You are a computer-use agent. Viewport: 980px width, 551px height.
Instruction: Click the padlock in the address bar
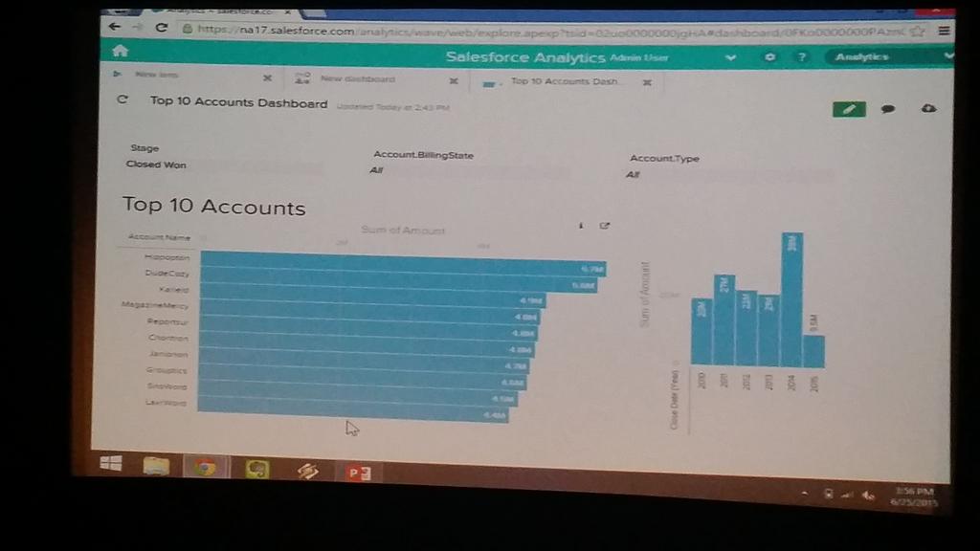point(186,30)
